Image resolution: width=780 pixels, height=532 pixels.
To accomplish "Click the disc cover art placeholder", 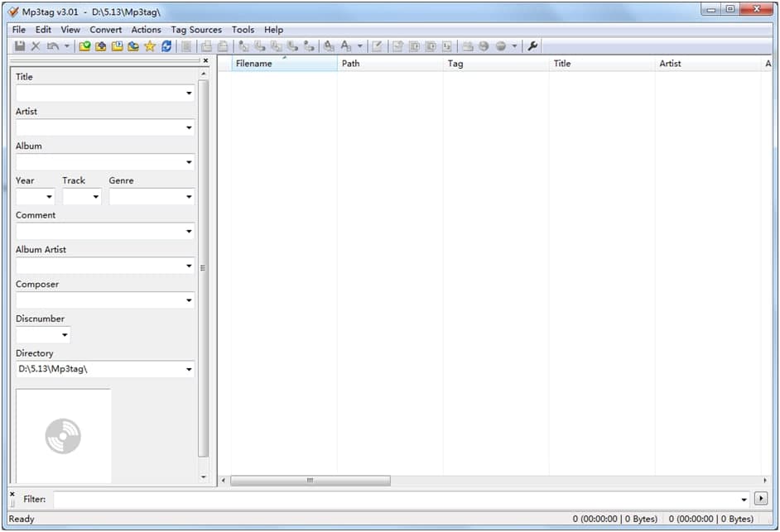I will pyautogui.click(x=63, y=436).
